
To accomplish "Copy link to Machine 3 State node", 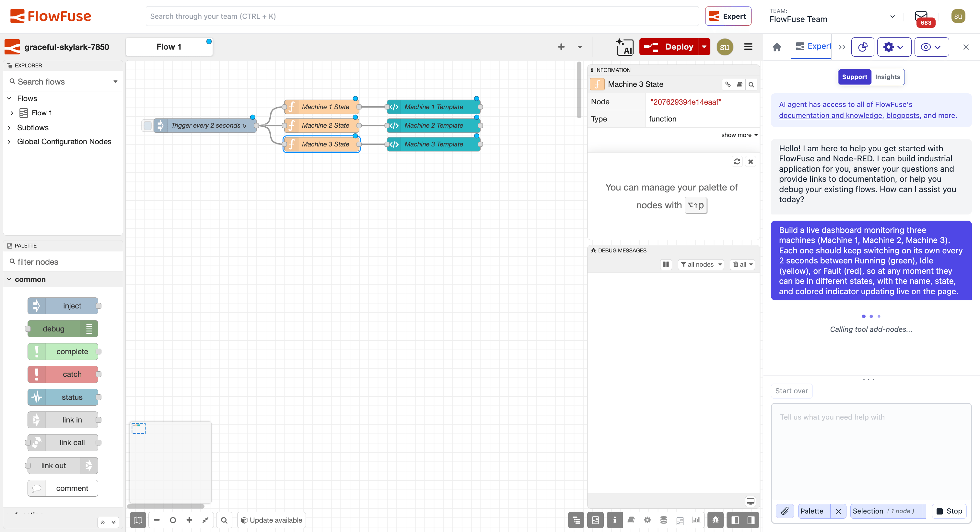I will tap(728, 85).
